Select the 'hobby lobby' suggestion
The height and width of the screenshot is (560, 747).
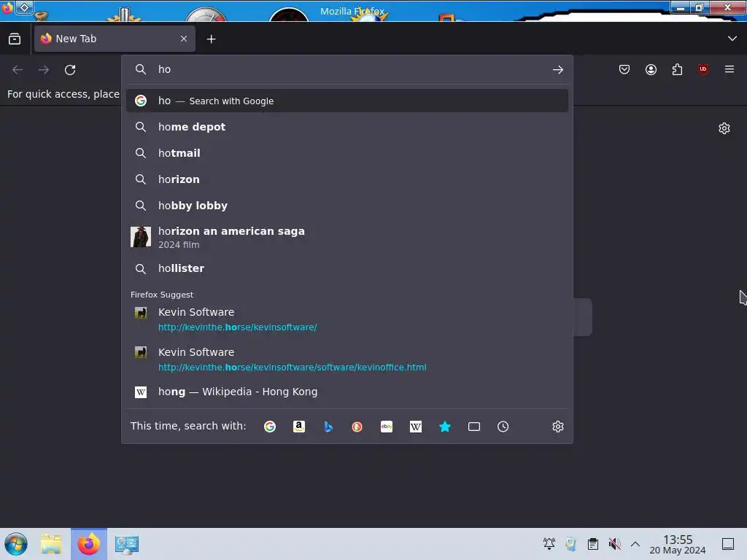pos(347,206)
